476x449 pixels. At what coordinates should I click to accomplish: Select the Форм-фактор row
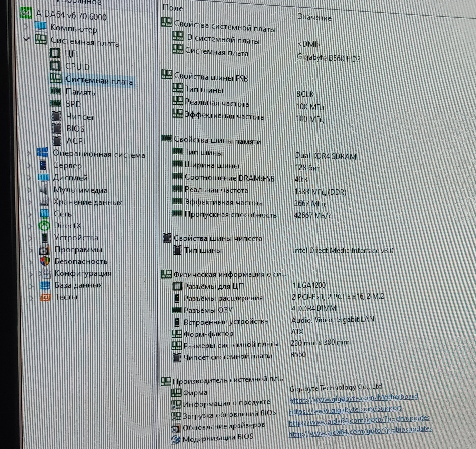pyautogui.click(x=208, y=334)
